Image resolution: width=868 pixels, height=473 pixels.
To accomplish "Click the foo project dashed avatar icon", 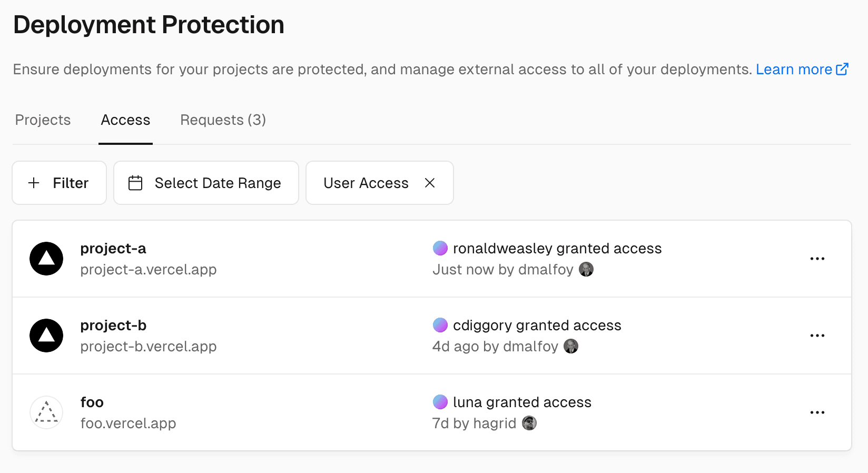I will pos(46,412).
